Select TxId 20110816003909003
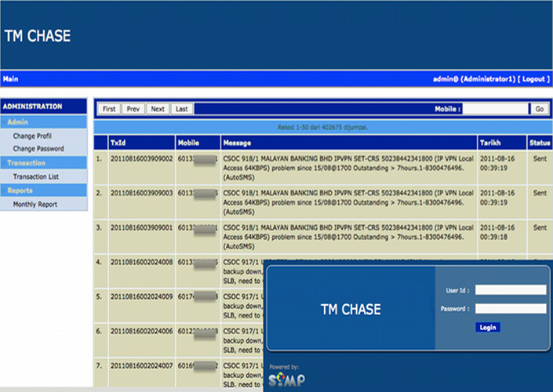 (142, 193)
